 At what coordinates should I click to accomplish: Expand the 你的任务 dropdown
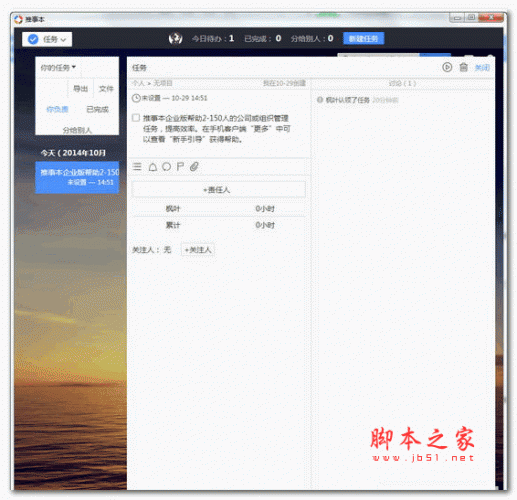point(58,68)
